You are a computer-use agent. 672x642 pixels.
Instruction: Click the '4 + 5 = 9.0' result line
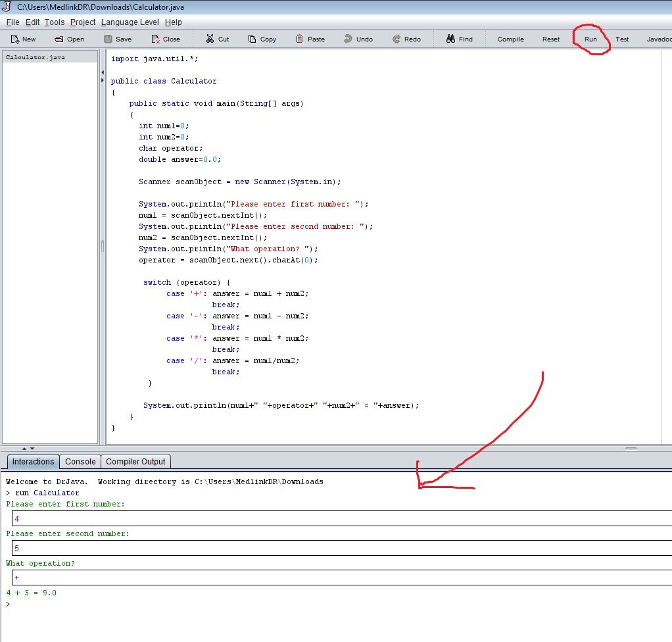coord(32,593)
